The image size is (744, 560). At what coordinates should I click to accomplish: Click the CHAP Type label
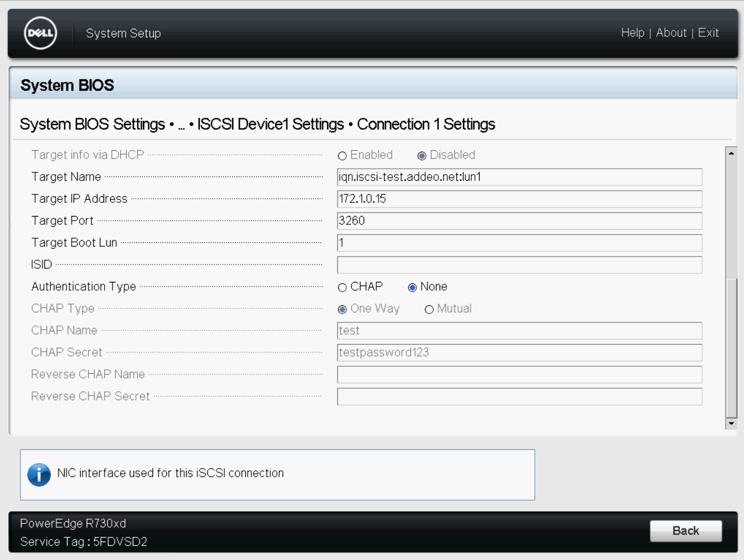(63, 309)
